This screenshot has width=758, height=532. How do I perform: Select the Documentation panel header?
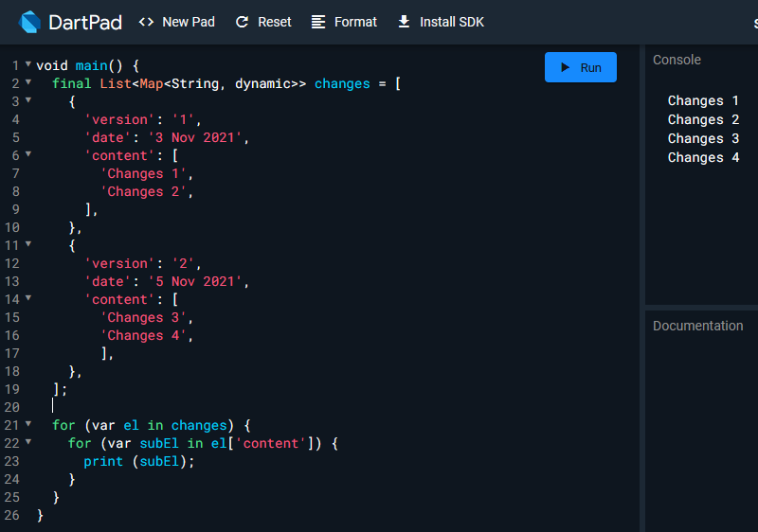click(x=698, y=326)
